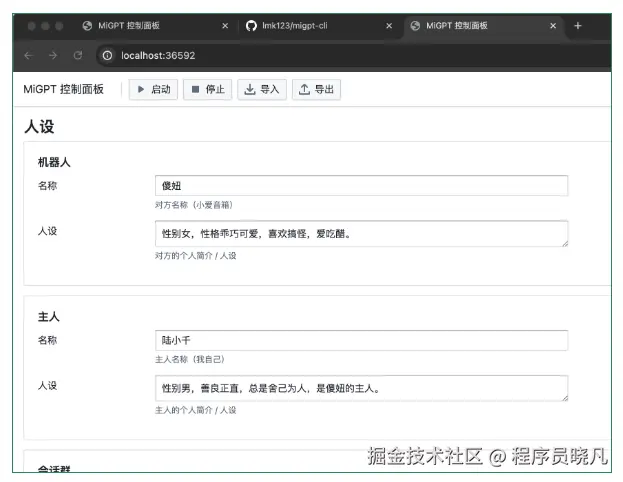623x482 pixels.
Task: Grab the resize handle of the robot 人设 textarea
Action: pyautogui.click(x=565, y=243)
